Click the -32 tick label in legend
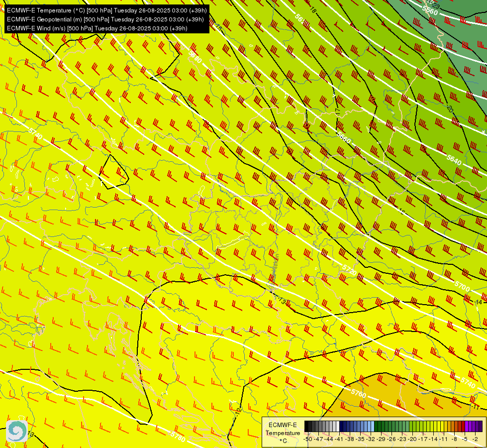 (371, 439)
